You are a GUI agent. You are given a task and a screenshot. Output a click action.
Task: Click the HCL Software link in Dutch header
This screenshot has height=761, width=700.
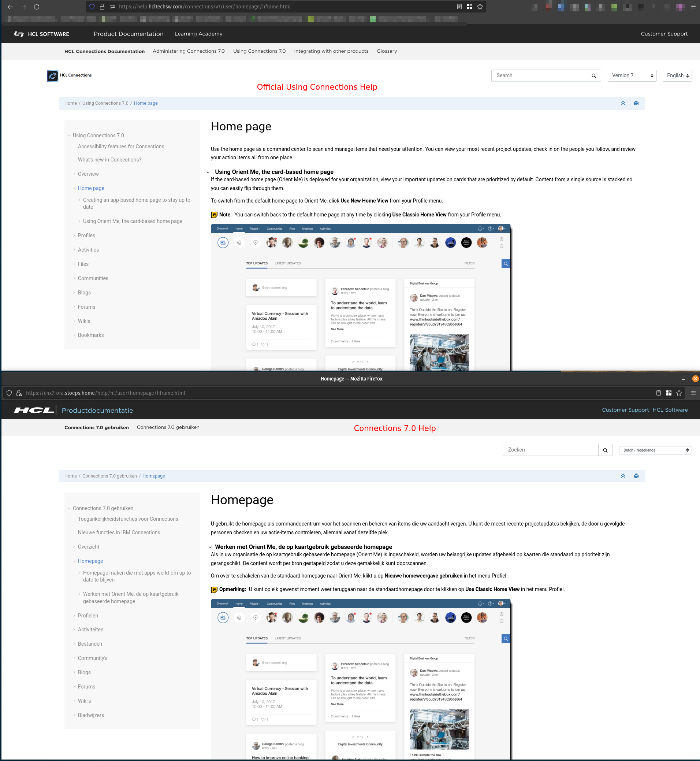[670, 410]
